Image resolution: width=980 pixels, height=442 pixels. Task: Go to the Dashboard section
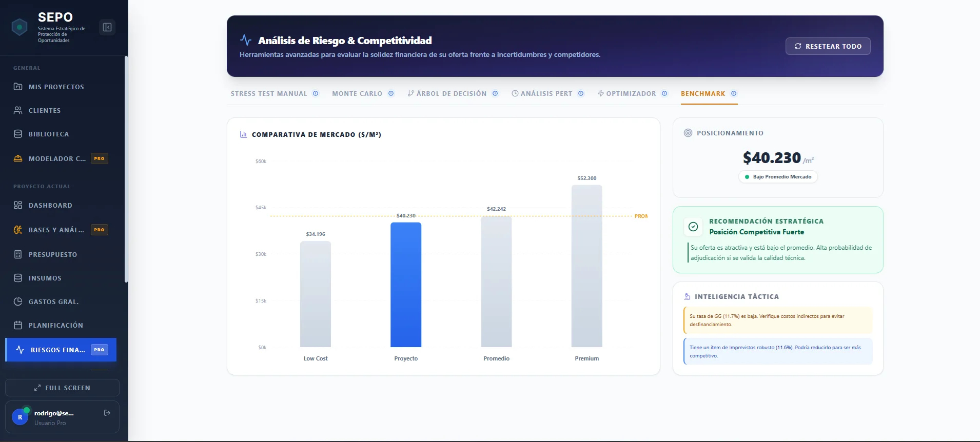pos(50,206)
